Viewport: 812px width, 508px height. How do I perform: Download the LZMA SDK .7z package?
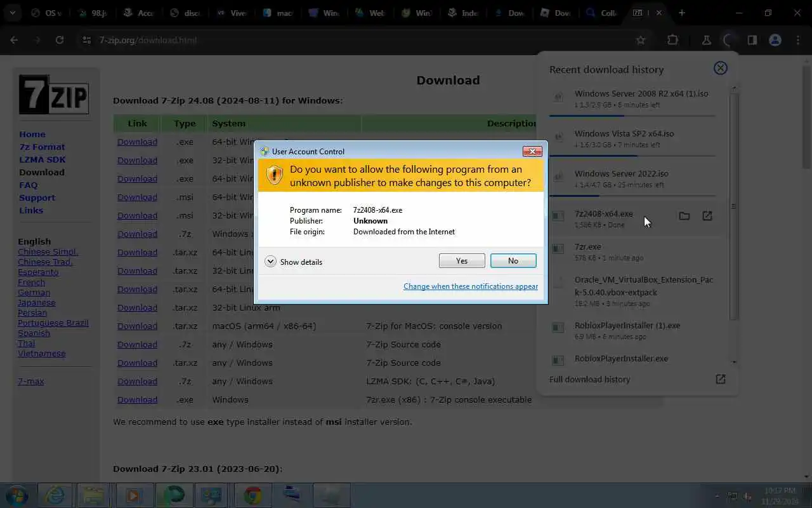point(137,381)
